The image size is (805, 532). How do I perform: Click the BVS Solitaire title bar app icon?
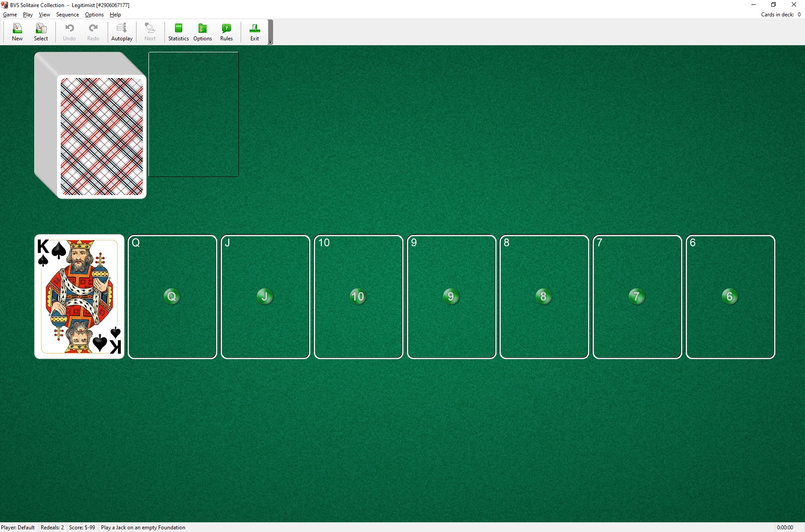click(4, 5)
